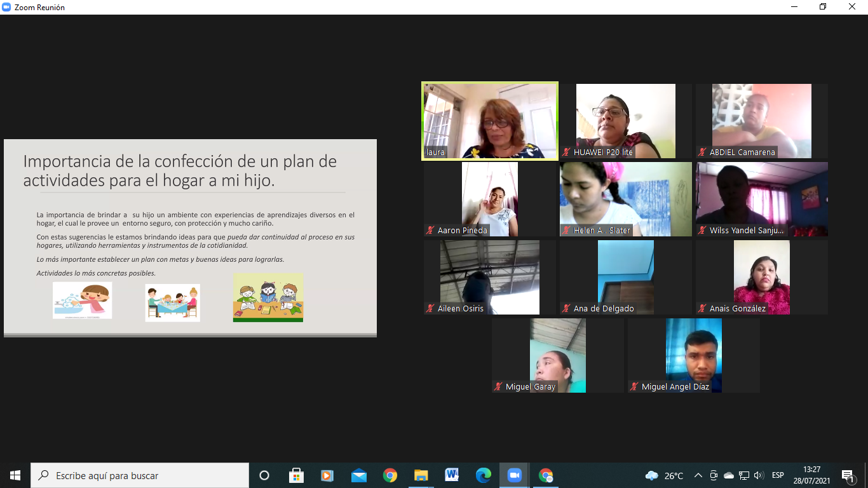The height and width of the screenshot is (488, 868).
Task: Click the muted mic icon on Miguel Garay's tile
Action: pos(499,386)
